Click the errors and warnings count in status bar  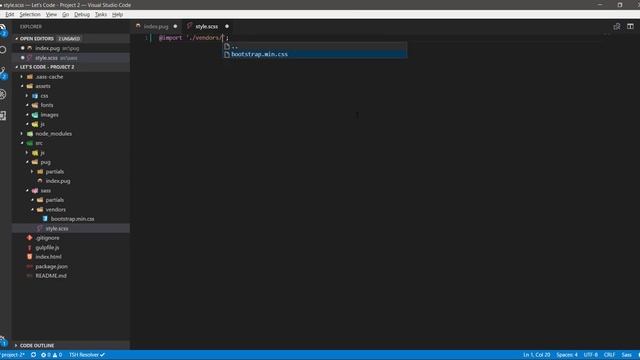51,355
